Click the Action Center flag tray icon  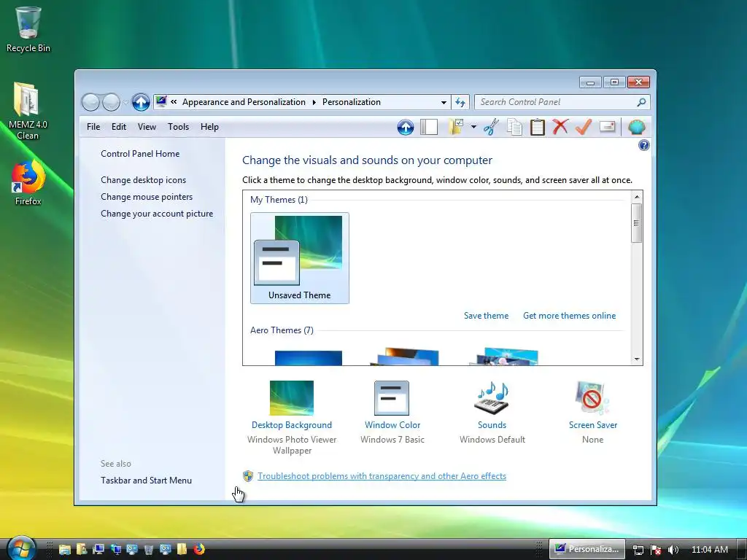[x=656, y=550]
